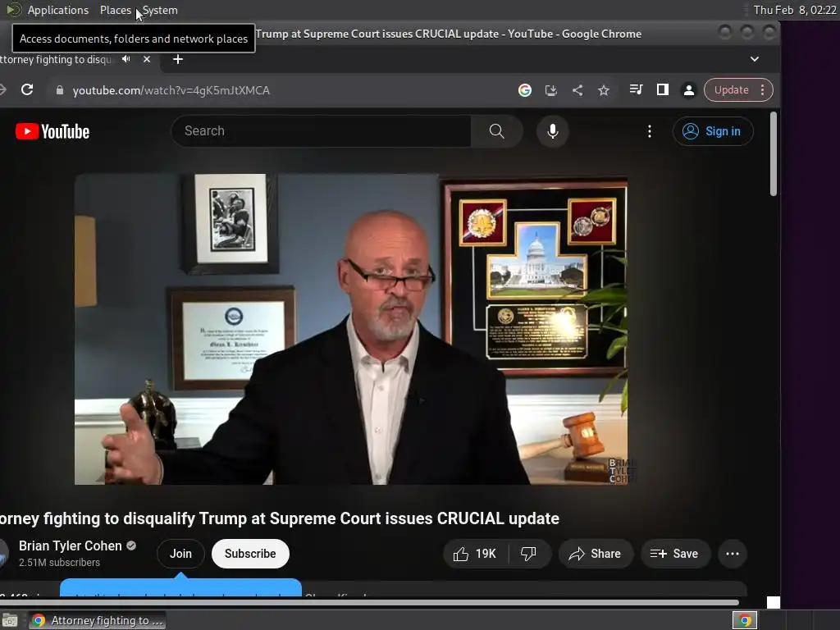Like the video with 19K thumbs up
Viewport: 840px width, 630px height.
pyautogui.click(x=475, y=554)
